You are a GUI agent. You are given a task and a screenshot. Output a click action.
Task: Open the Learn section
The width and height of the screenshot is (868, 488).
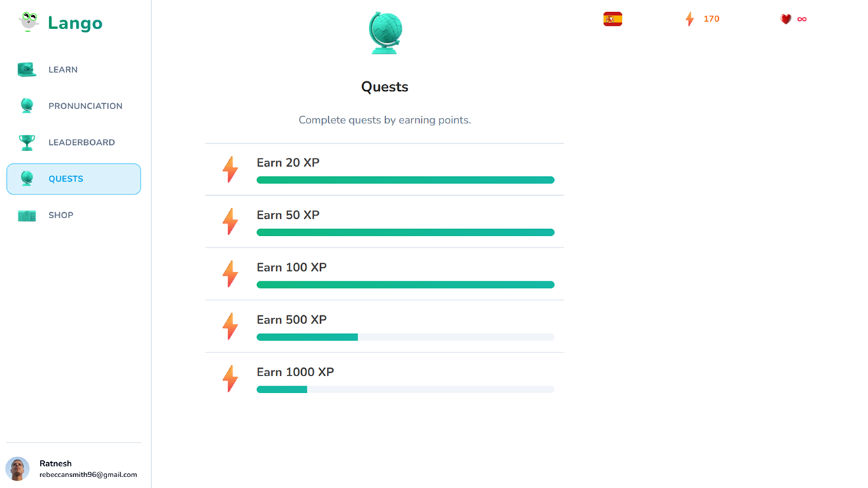[63, 70]
